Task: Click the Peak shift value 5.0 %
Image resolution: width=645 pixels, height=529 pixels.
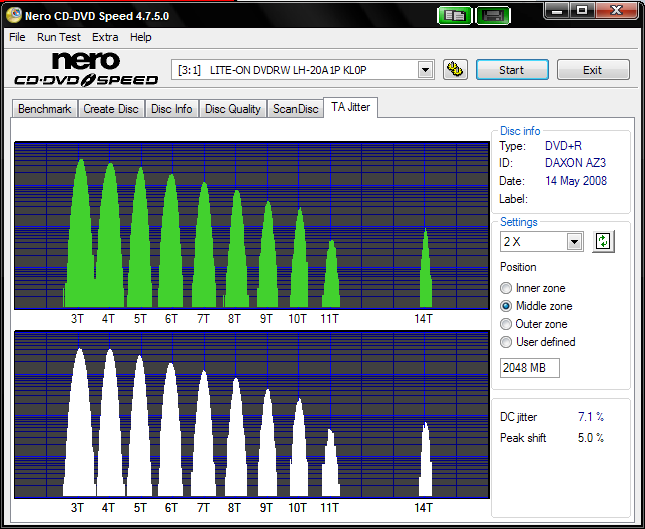Action: tap(591, 438)
